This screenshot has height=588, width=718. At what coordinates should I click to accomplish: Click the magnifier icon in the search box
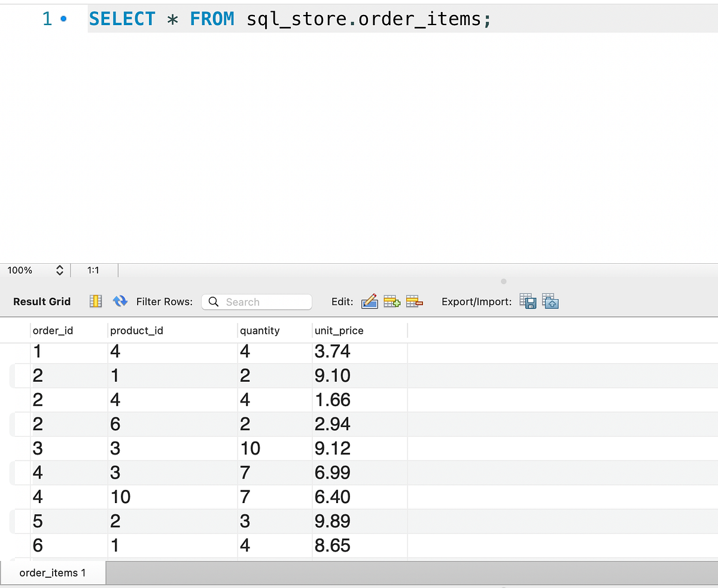(x=214, y=301)
